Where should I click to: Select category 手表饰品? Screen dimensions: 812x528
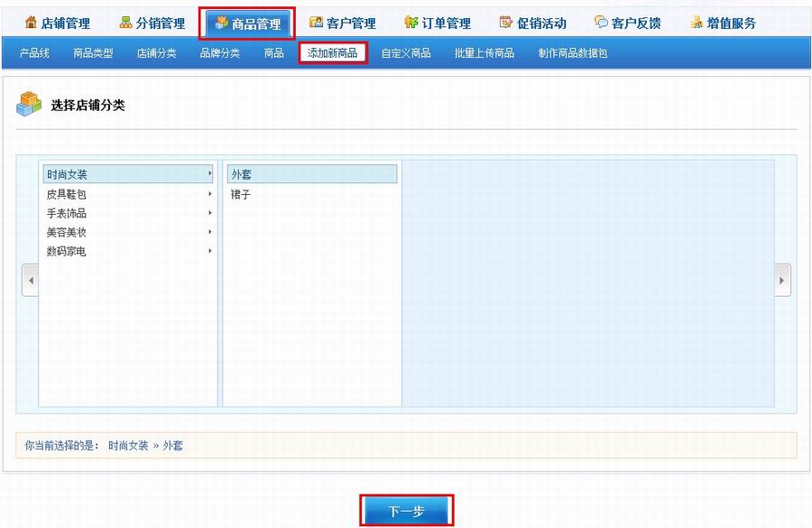coord(128,213)
